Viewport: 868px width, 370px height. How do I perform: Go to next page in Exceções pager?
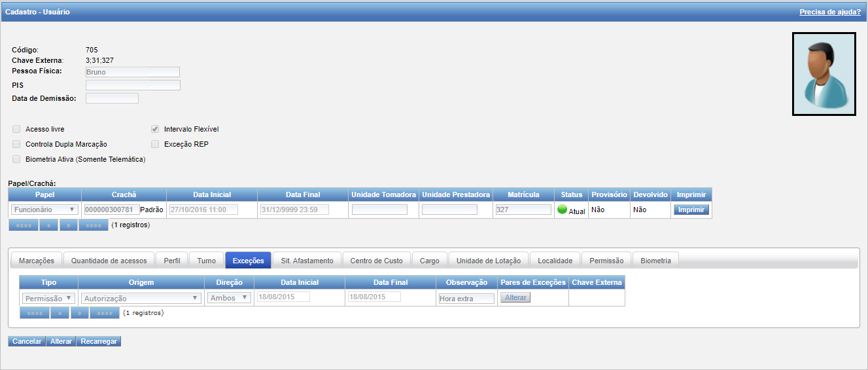click(x=80, y=313)
